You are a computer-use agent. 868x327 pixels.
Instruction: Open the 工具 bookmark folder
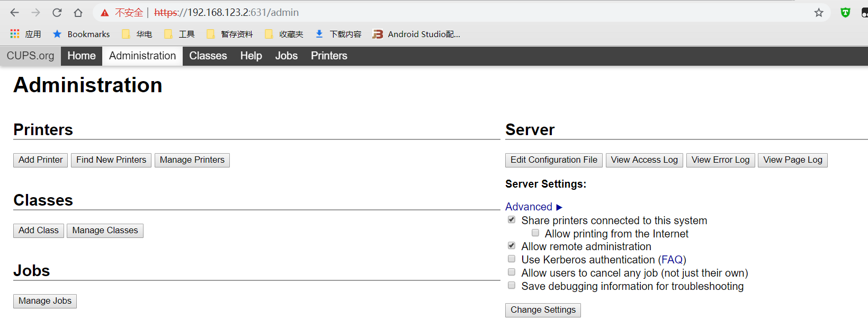179,34
